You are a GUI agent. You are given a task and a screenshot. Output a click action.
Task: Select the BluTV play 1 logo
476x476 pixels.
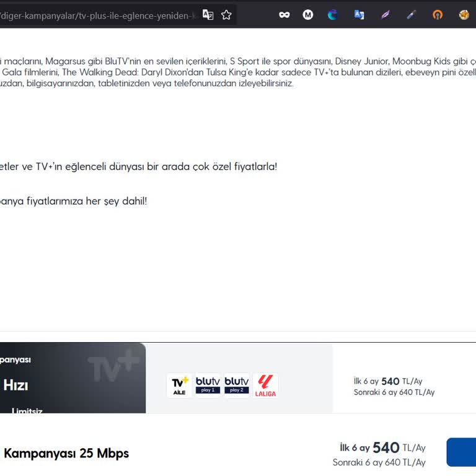[x=208, y=386]
